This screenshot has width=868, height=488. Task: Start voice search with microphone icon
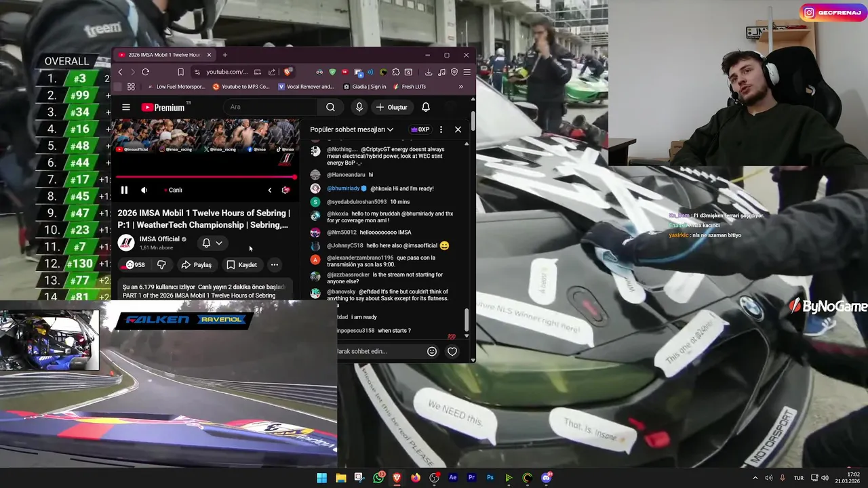pos(359,107)
